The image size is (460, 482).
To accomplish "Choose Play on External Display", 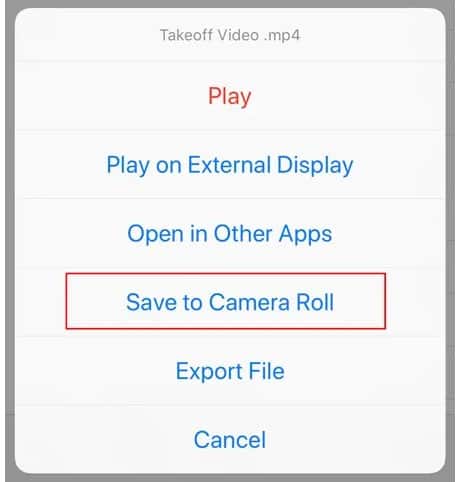I will (x=230, y=165).
